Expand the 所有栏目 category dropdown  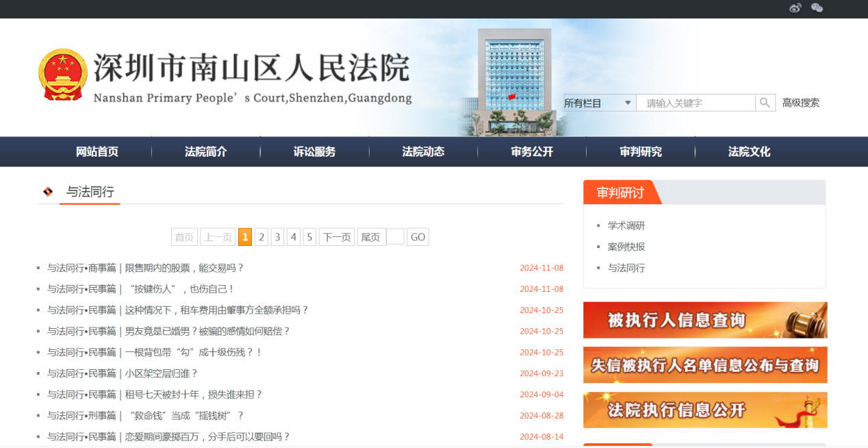599,103
